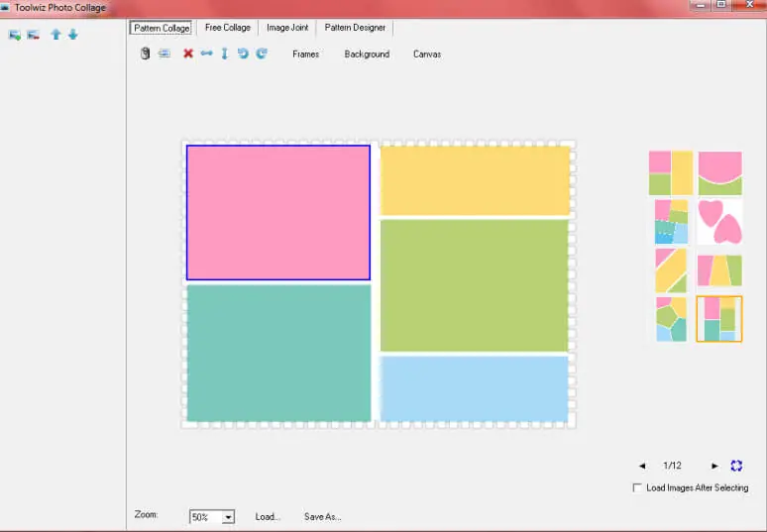Click the Toolwiz app icon in the title bar
This screenshot has height=532, width=767.
pyautogui.click(x=5, y=7)
